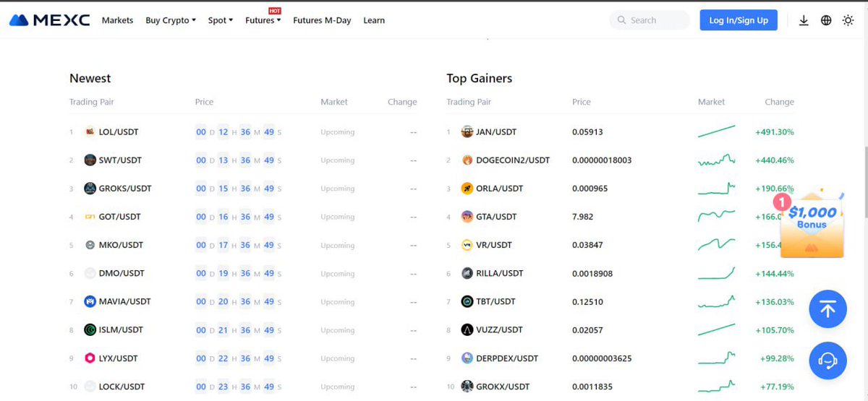Click the LOL/USDT coin icon
Screen dimensions: 868x401
point(90,132)
